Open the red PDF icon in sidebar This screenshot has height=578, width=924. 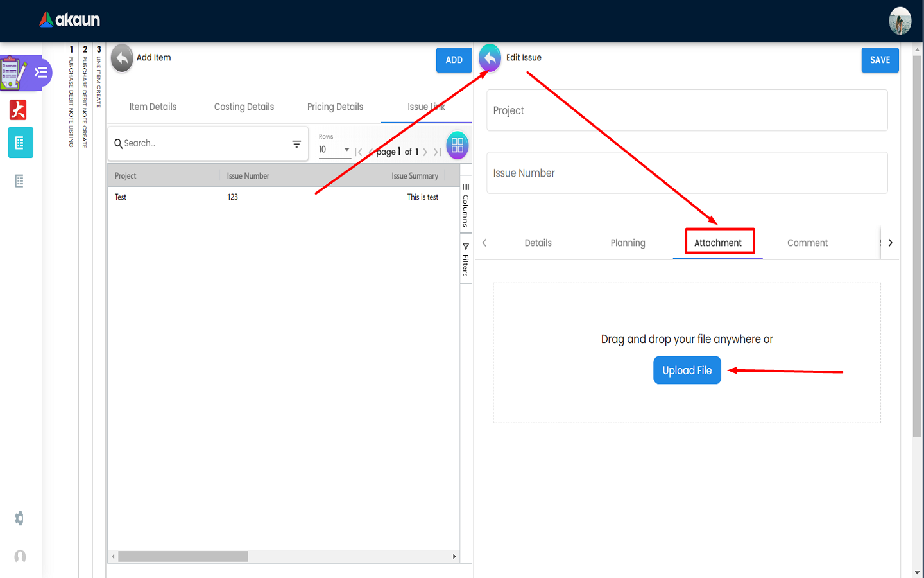click(x=18, y=110)
